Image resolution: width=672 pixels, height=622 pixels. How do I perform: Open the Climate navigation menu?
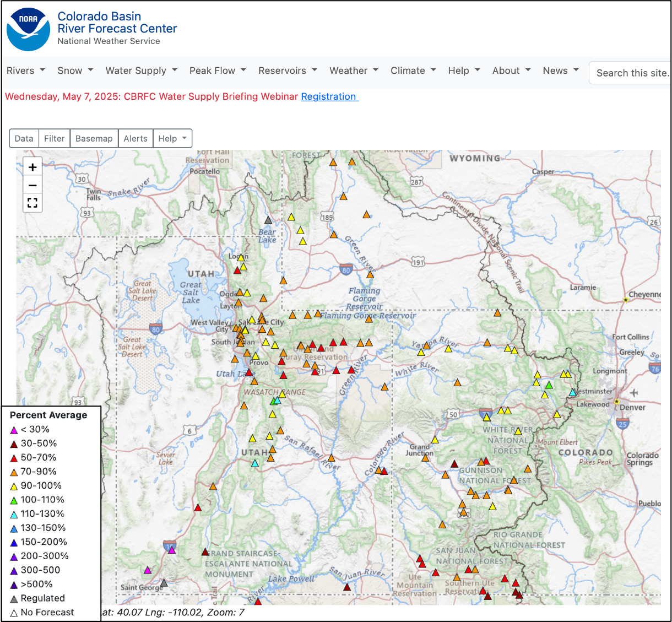(413, 71)
